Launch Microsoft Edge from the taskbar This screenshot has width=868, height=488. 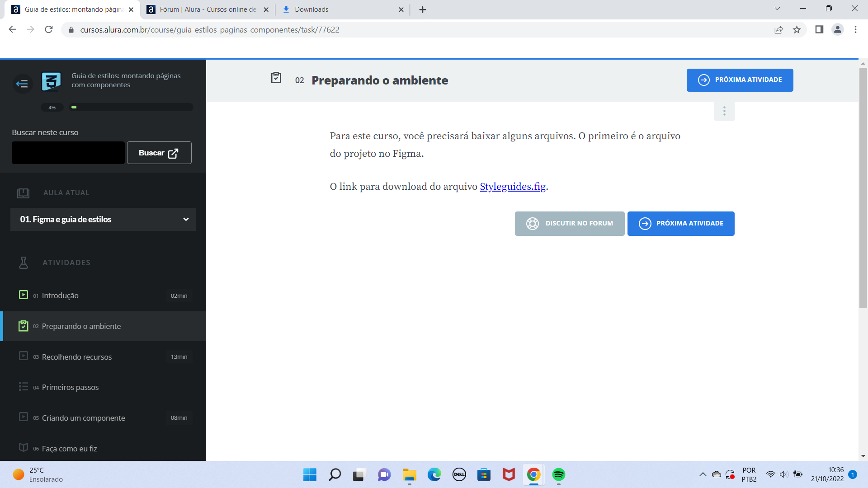[x=434, y=475]
